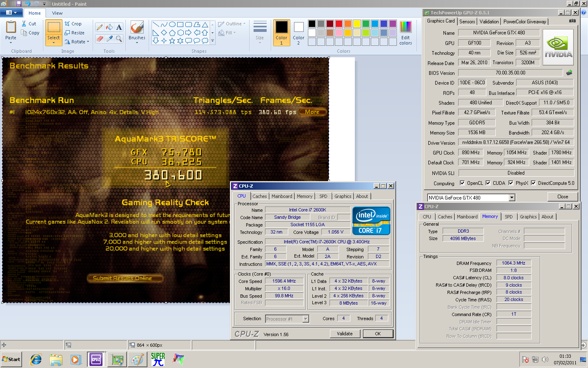Toggle the DirectCompute 5.0 checkbox
The height and width of the screenshot is (368, 588).
point(533,183)
